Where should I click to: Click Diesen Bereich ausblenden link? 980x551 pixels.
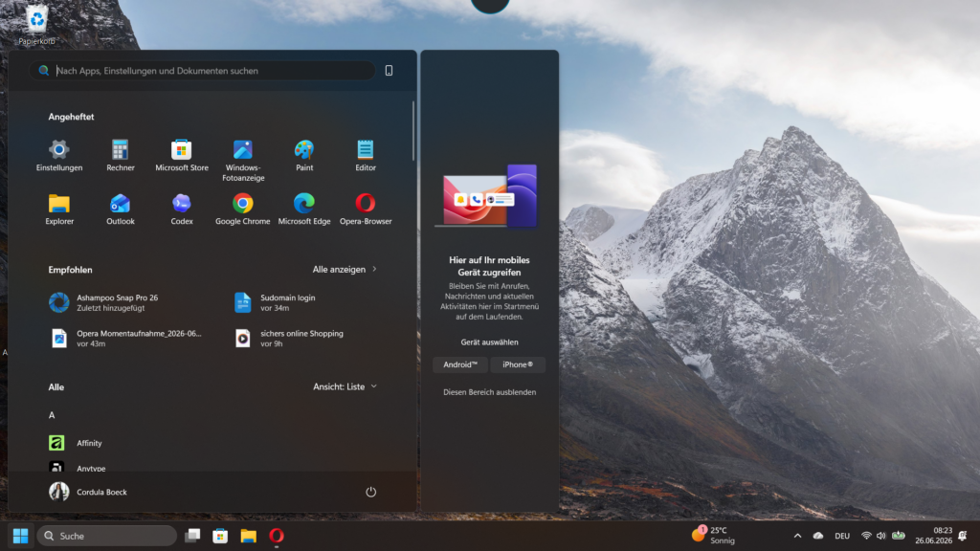(x=489, y=392)
